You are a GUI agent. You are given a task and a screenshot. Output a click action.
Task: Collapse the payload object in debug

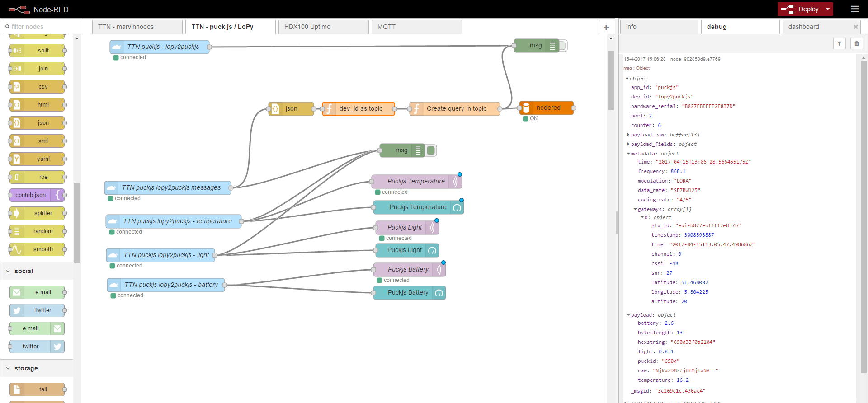click(628, 315)
